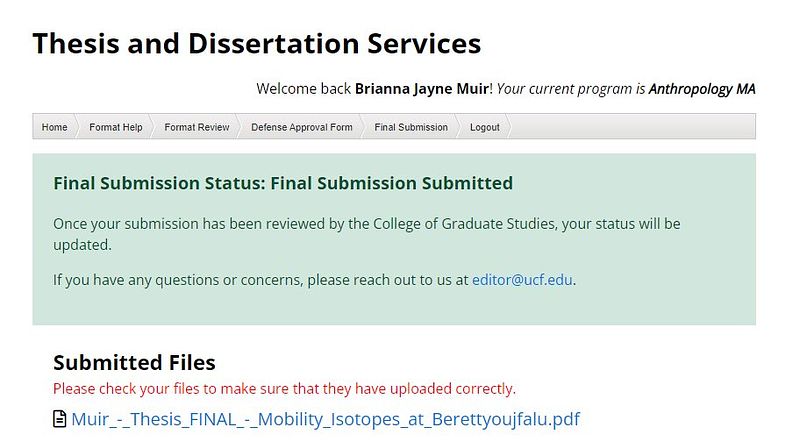Click the PDF document icon beside the thesis file
The image size is (800, 448).
point(60,419)
